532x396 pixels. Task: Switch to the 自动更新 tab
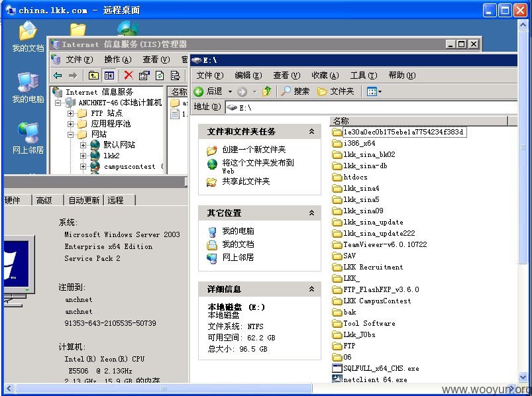(x=83, y=200)
